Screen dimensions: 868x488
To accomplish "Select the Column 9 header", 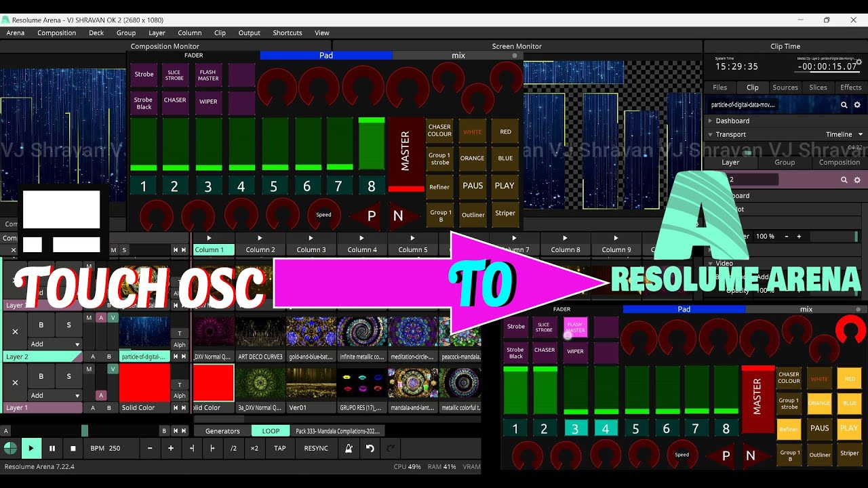I will tap(616, 249).
